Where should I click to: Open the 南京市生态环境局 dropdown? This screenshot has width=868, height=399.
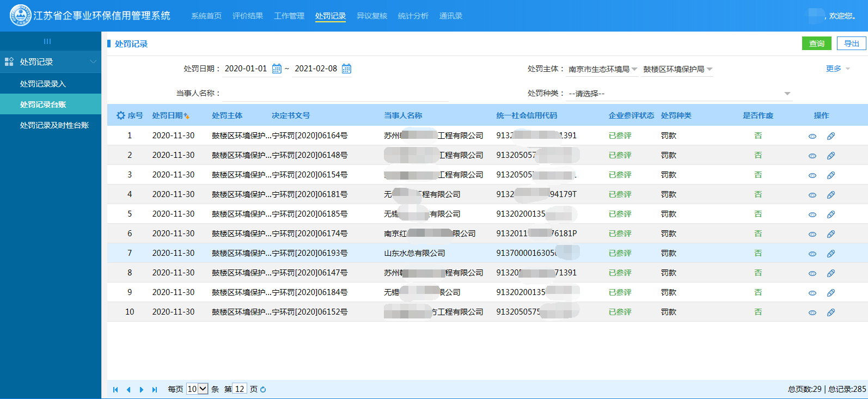[602, 69]
